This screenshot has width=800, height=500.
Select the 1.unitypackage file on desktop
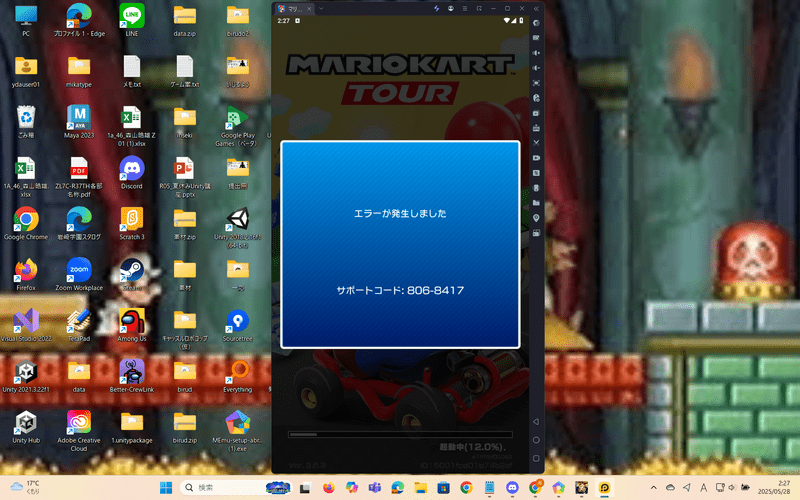pos(132,428)
